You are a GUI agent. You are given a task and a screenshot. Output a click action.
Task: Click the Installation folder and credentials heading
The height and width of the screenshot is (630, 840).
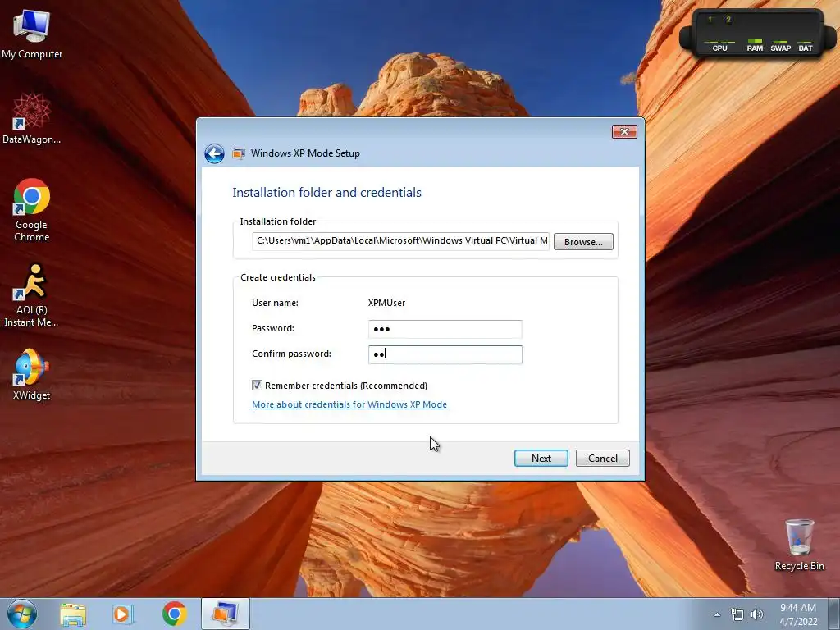(326, 192)
